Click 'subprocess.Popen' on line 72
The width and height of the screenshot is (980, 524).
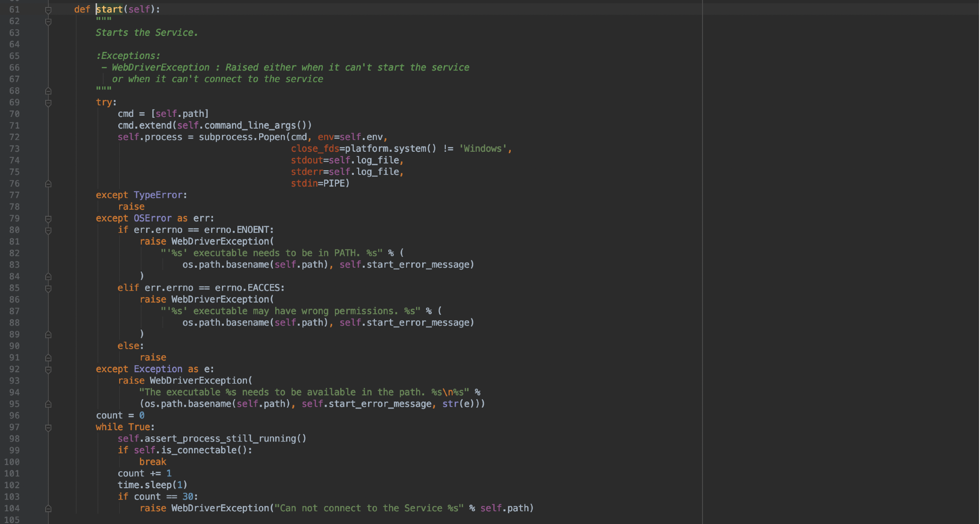[x=242, y=137]
